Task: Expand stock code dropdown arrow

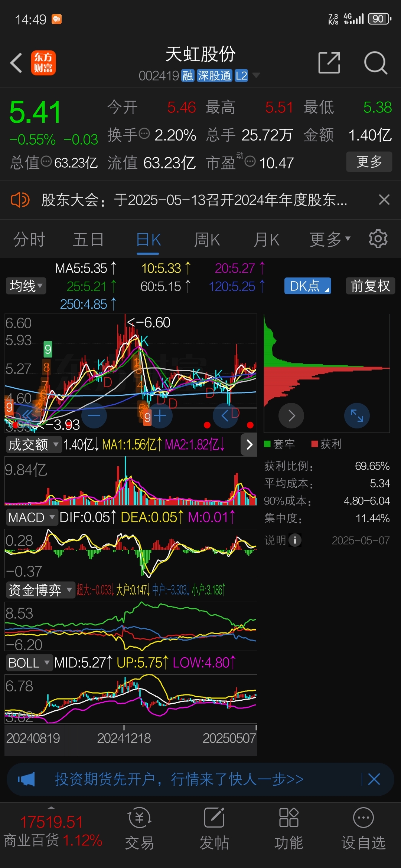Action: 256,76
